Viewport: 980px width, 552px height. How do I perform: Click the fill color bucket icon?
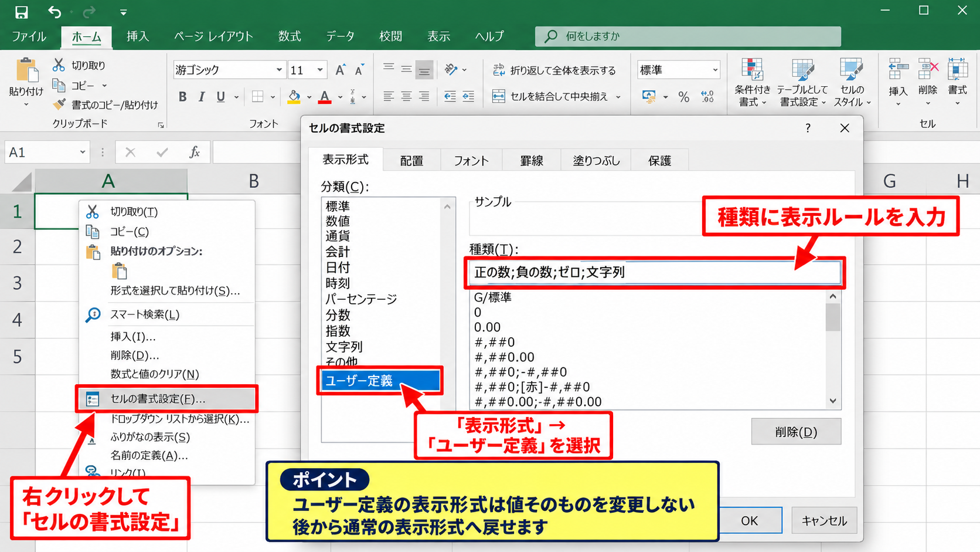click(x=294, y=97)
